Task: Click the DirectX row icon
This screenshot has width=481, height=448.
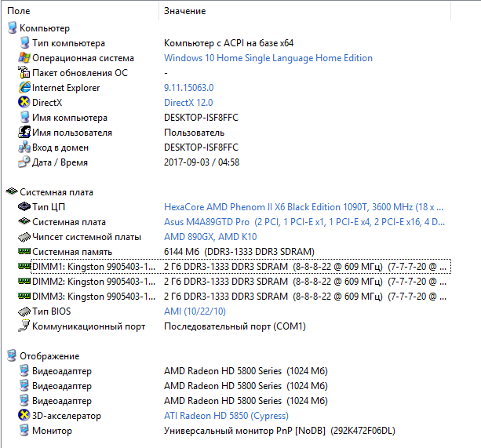Action: (24, 103)
